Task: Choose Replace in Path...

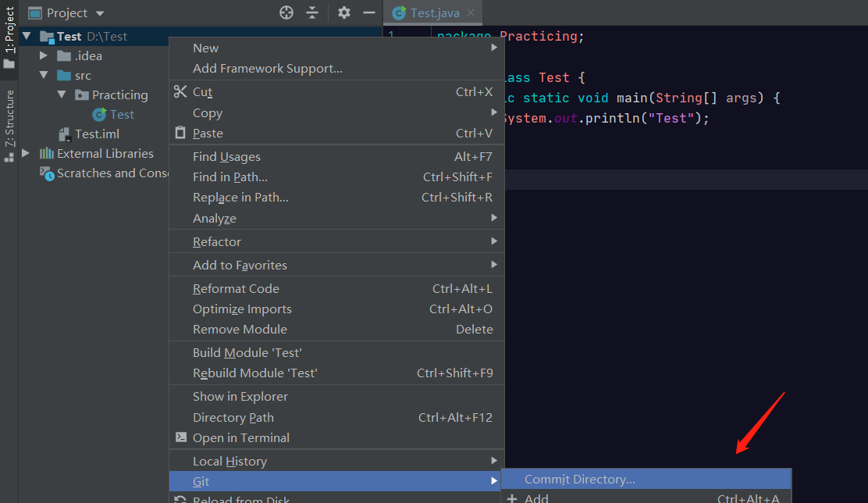Action: pos(336,198)
